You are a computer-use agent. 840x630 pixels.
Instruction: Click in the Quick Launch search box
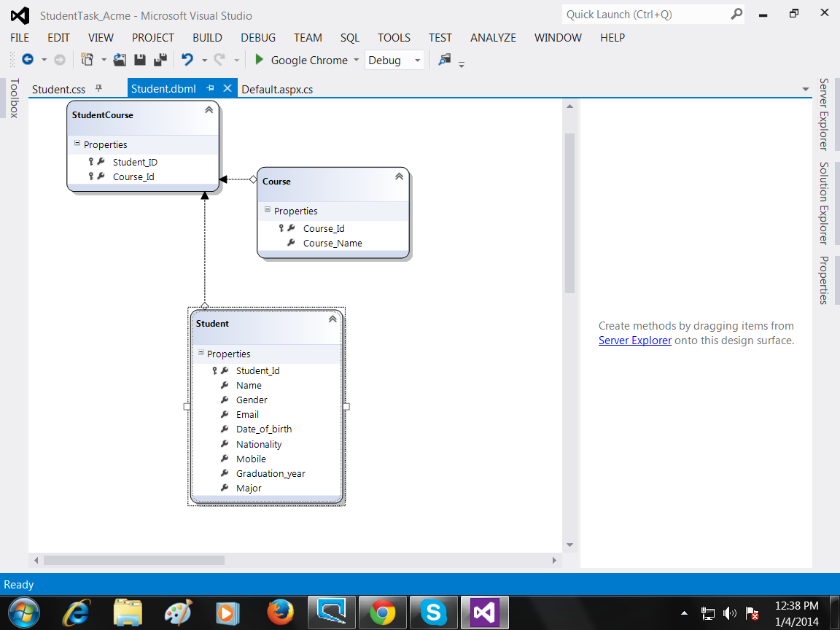[642, 15]
